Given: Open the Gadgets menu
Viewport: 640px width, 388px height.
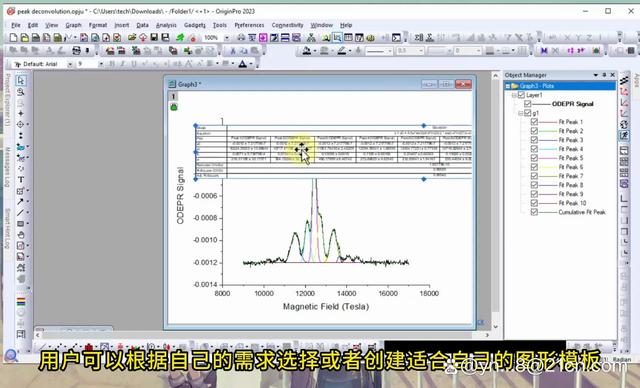Looking at the screenshot, I should [x=195, y=25].
